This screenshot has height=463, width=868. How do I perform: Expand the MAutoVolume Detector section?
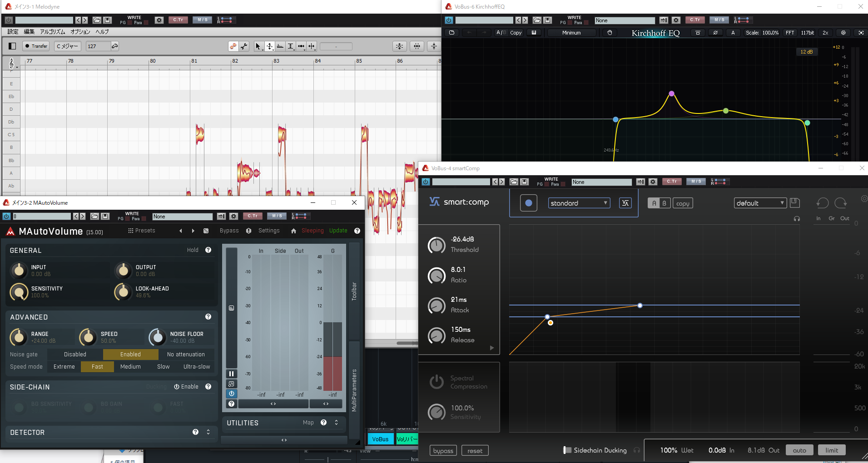[x=208, y=432]
